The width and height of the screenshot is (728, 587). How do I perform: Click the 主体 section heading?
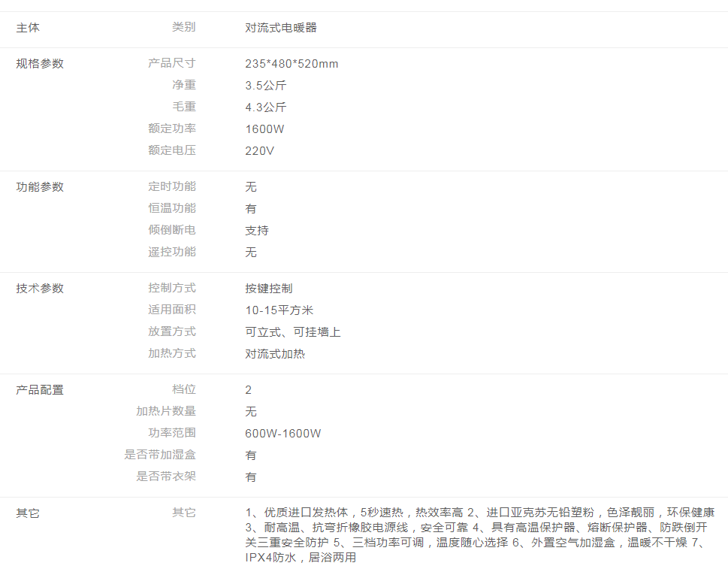28,28
